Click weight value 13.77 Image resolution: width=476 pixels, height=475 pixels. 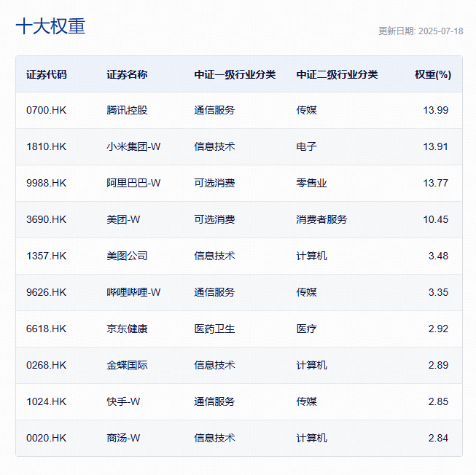[x=436, y=183]
